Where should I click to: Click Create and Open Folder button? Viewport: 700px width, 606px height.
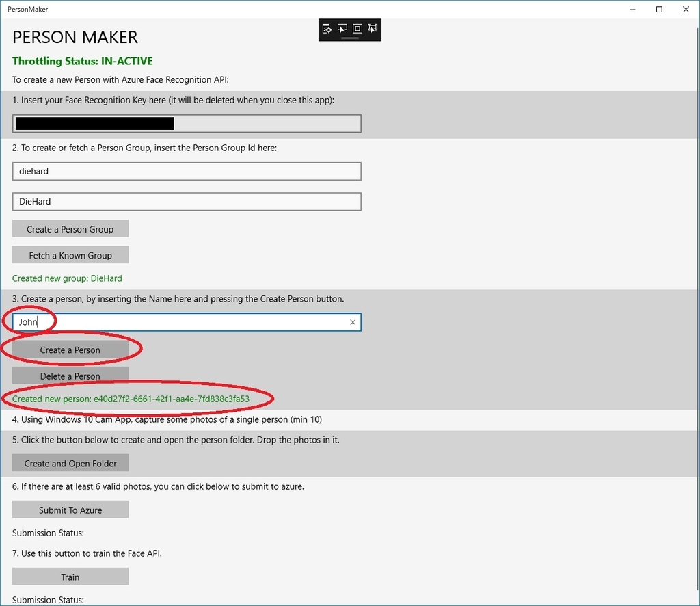click(x=70, y=463)
